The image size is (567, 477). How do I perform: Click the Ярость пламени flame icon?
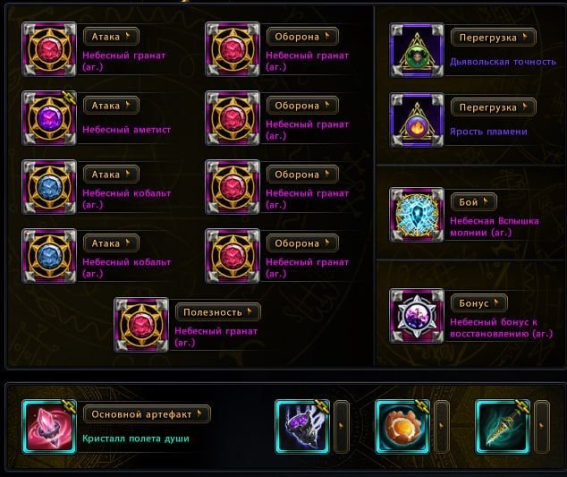(417, 120)
